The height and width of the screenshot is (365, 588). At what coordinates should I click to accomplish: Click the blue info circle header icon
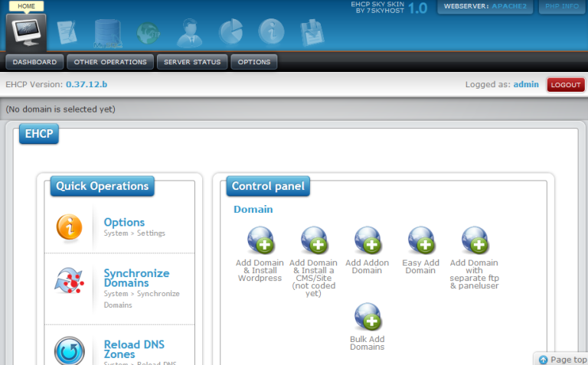click(271, 32)
